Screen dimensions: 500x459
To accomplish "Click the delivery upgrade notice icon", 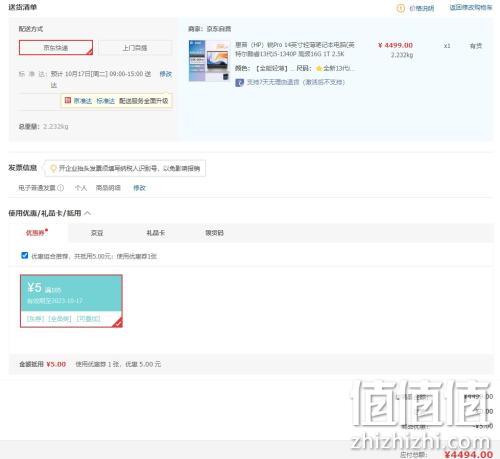I will pyautogui.click(x=68, y=100).
